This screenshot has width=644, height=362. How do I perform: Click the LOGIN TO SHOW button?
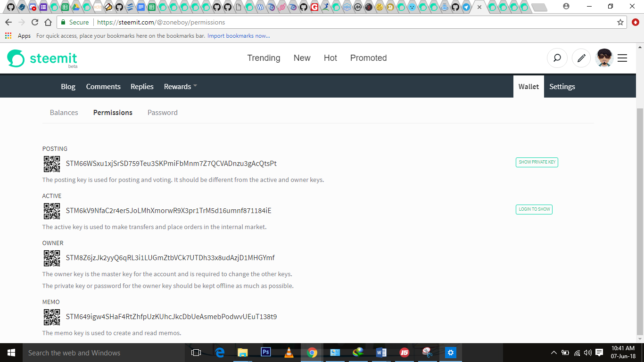534,209
